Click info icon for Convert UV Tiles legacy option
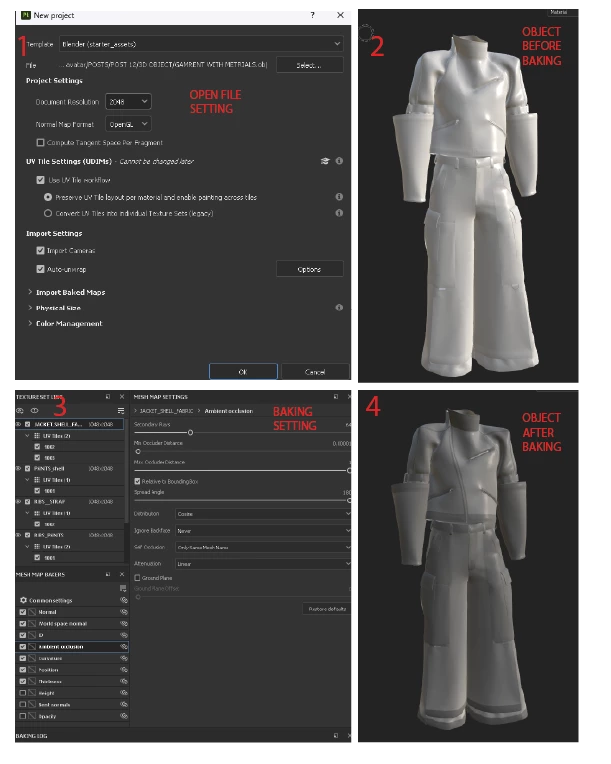This screenshot has height=764, width=611. pyautogui.click(x=339, y=213)
